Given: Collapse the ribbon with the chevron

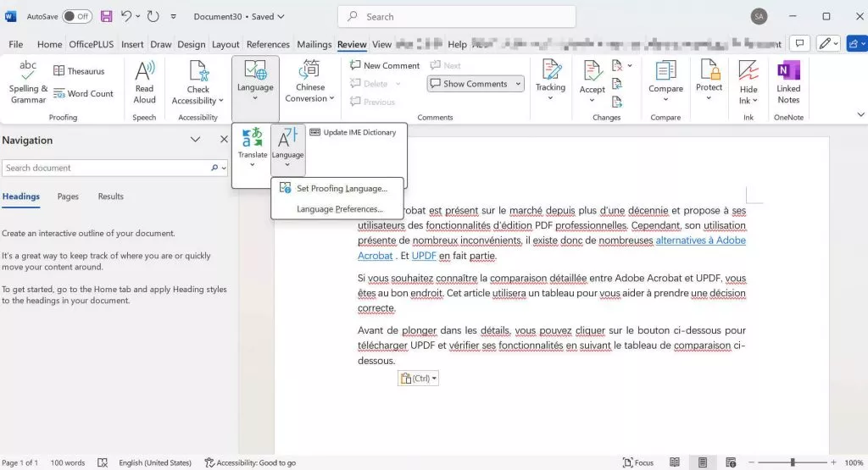Looking at the screenshot, I should pos(861,114).
